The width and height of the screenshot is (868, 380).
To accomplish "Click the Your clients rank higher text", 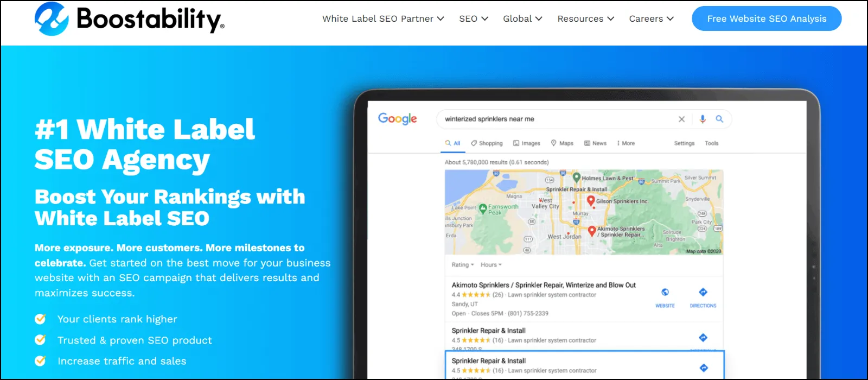I will pyautogui.click(x=117, y=319).
